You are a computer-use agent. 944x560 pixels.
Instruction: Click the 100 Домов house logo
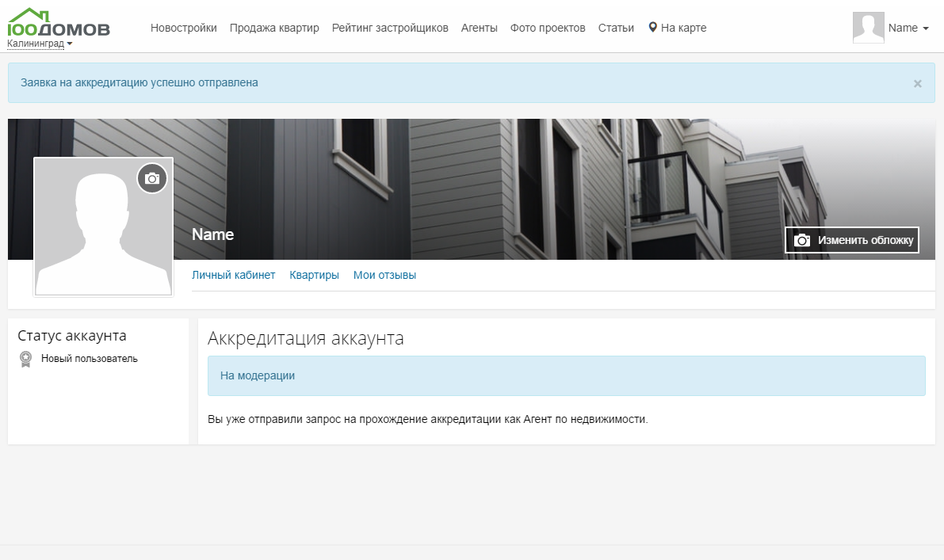[59, 22]
